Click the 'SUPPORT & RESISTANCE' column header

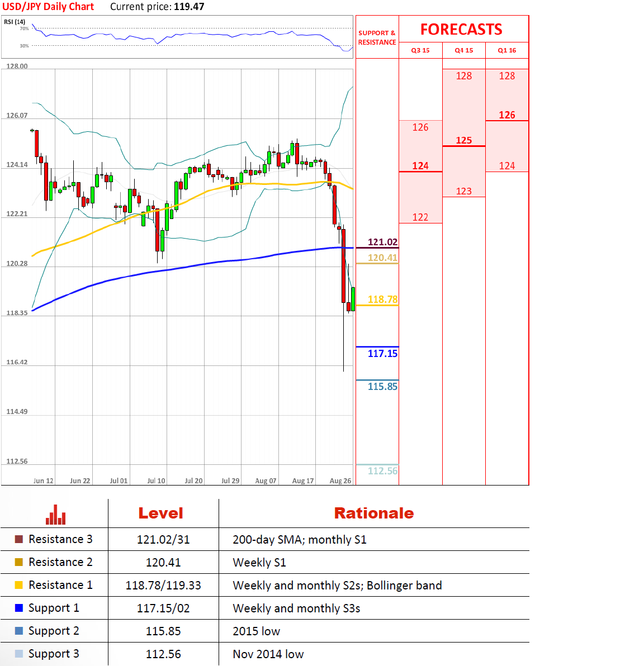pyautogui.click(x=377, y=37)
